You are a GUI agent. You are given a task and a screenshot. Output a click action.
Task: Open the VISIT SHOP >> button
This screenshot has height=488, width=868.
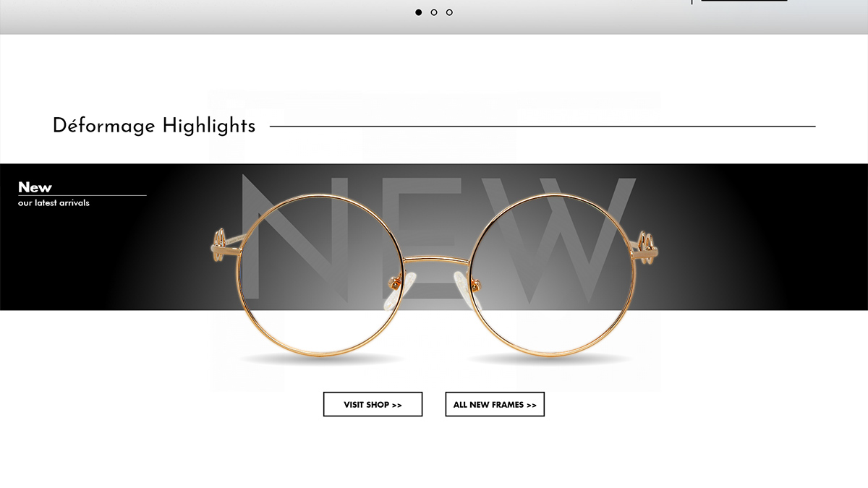point(373,404)
